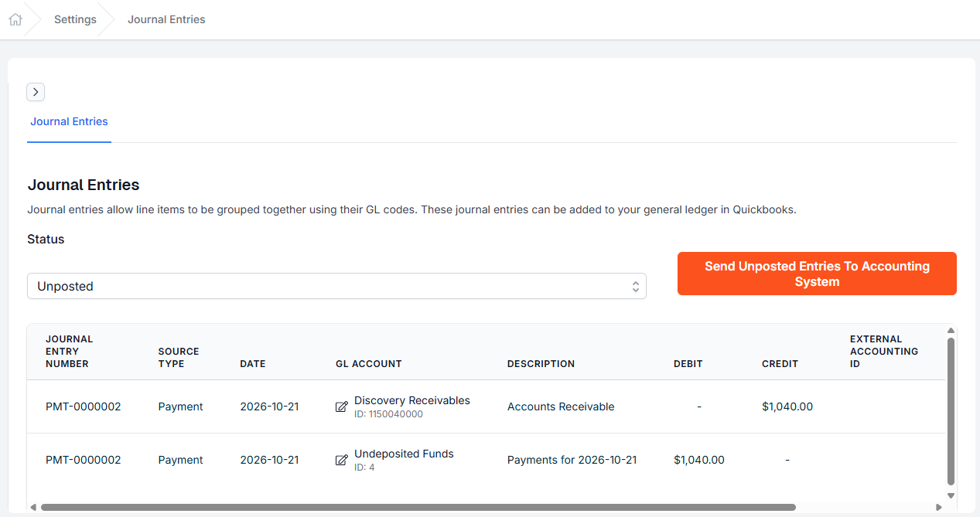Click Journal Entries breadcrumb item

pyautogui.click(x=166, y=19)
